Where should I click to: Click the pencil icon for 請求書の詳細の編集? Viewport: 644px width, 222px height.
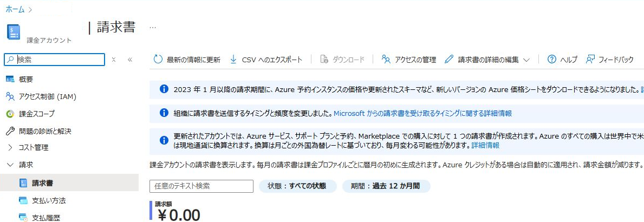coord(449,60)
